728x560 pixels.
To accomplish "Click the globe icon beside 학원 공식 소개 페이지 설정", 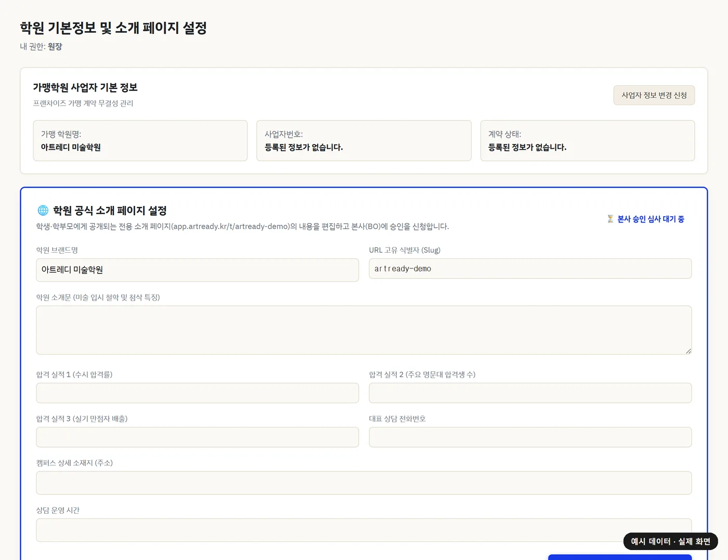I will pos(43,210).
